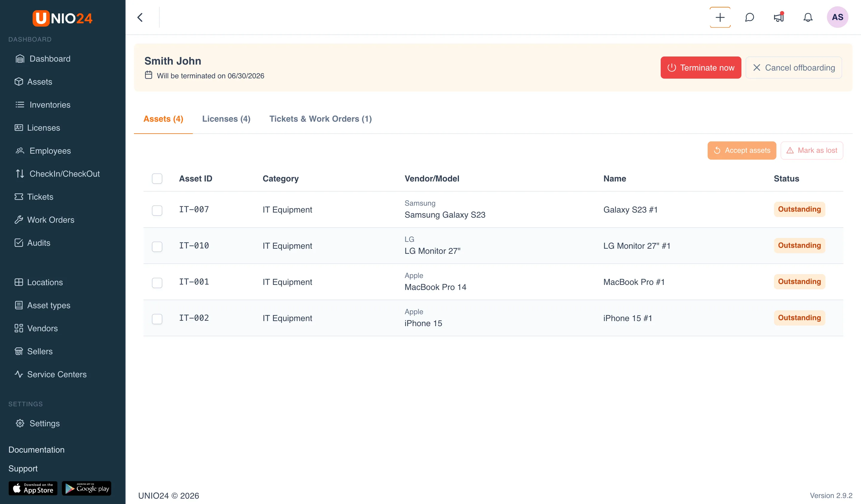Open the chat bubble icon
The width and height of the screenshot is (861, 504).
tap(749, 17)
